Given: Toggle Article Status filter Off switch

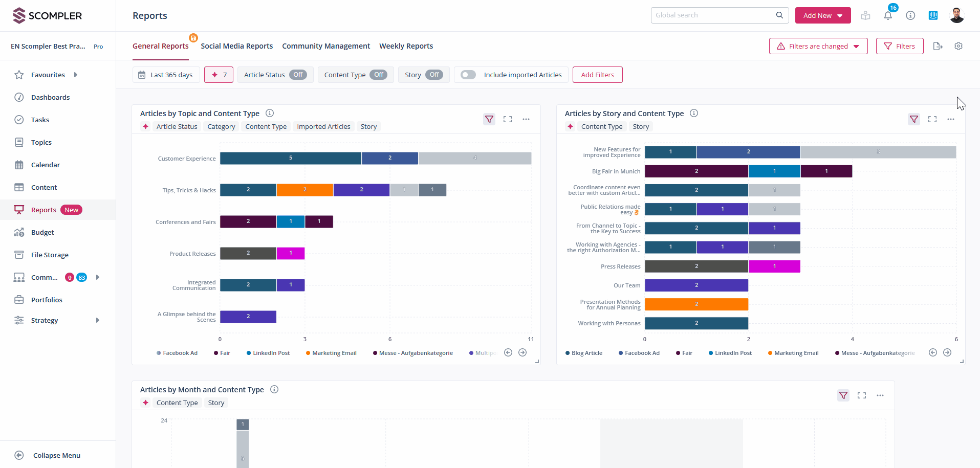Looking at the screenshot, I should (x=298, y=75).
